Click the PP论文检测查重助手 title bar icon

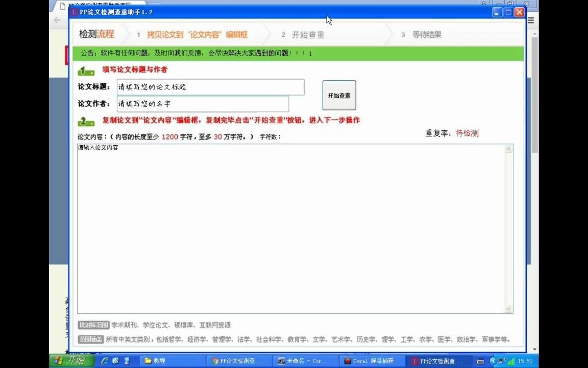tap(75, 12)
